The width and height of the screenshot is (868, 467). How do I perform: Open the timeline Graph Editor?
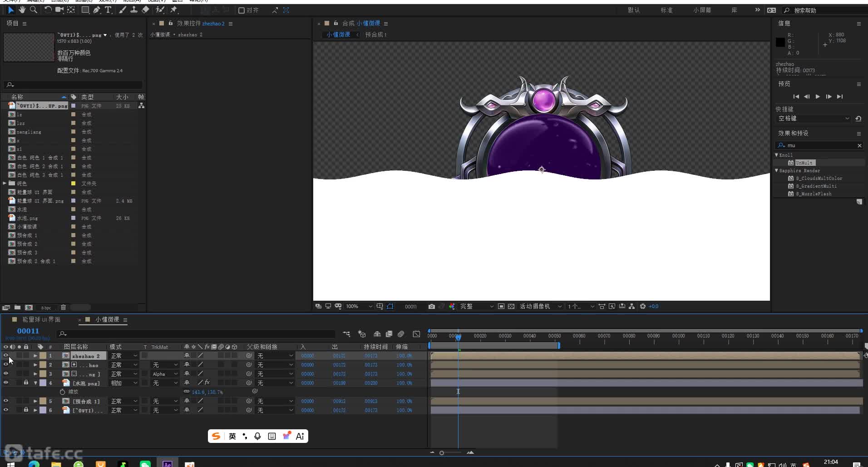tap(416, 334)
